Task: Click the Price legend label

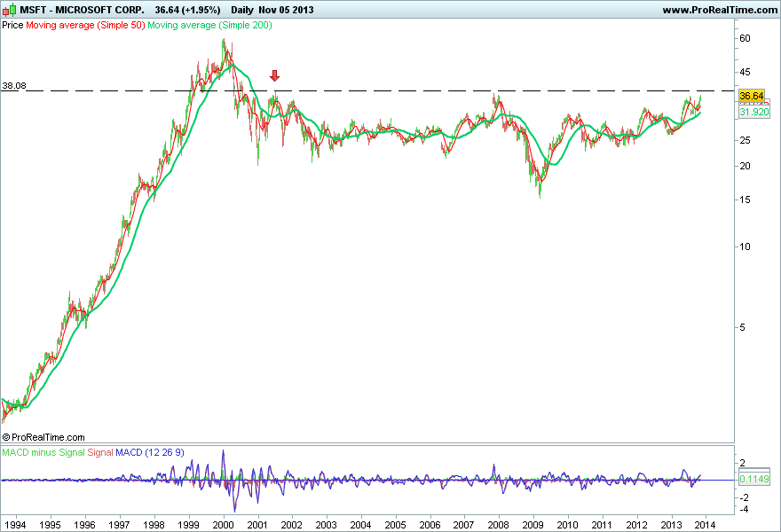Action: tap(12, 25)
